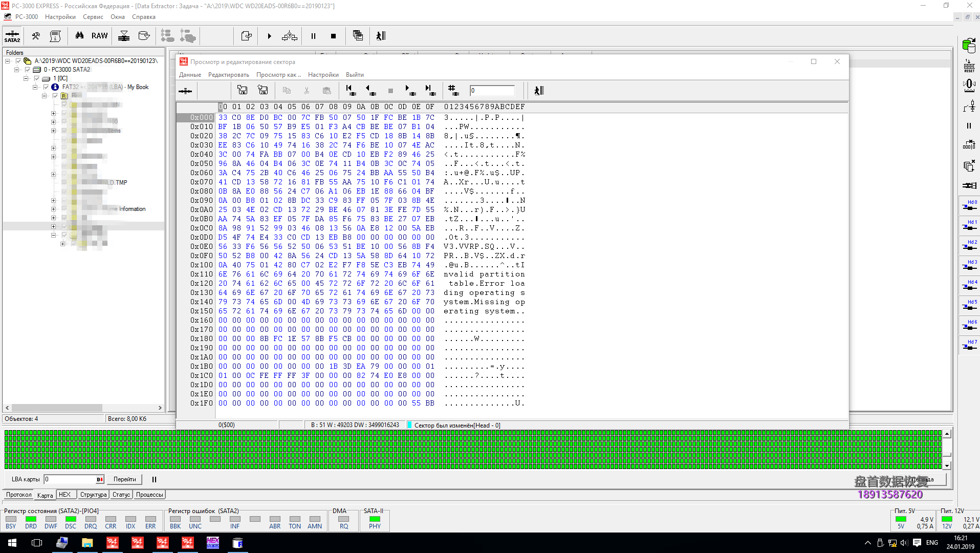Image resolution: width=980 pixels, height=553 pixels.
Task: Stop the process in the main toolbar
Action: (x=333, y=36)
